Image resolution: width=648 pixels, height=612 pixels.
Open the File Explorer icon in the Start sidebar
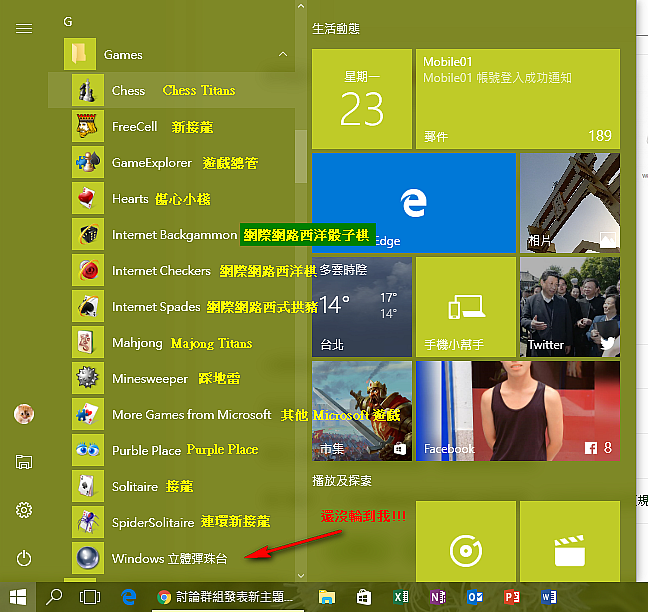[x=24, y=462]
